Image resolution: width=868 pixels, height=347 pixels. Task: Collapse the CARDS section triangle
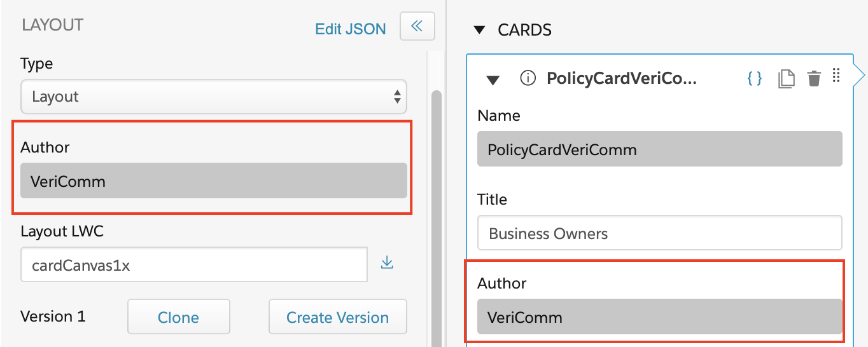(x=480, y=30)
